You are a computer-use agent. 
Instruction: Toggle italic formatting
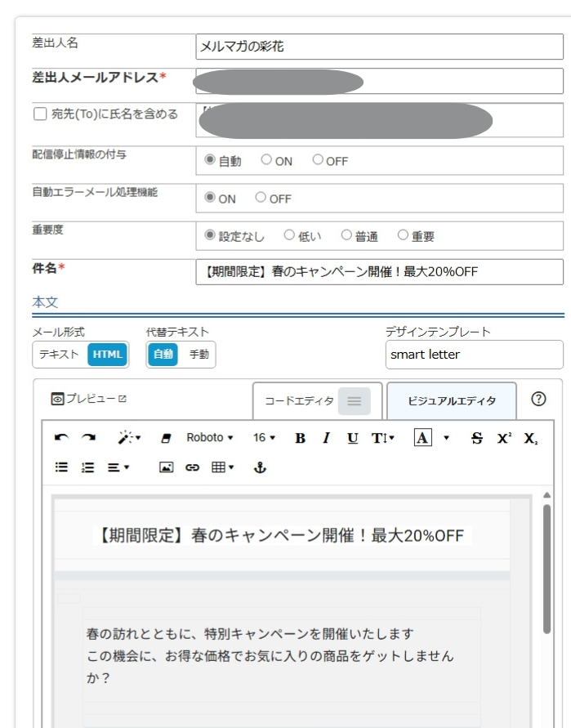326,438
